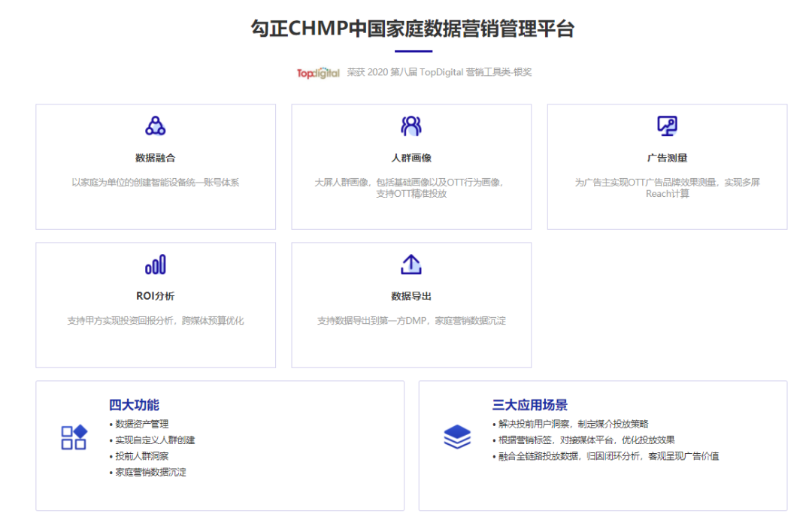Select the ROI分析 card title
Screen dimensions: 812x523
point(156,296)
